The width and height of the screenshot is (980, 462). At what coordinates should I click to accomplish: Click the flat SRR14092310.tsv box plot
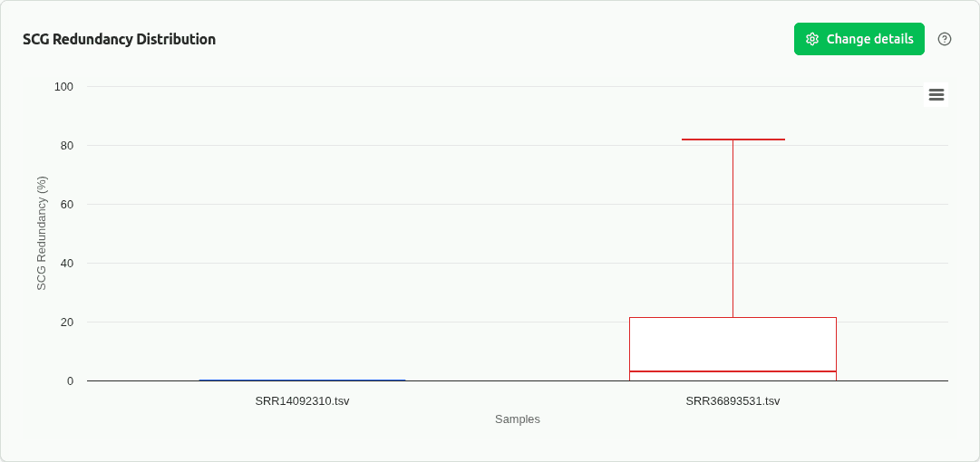(302, 380)
